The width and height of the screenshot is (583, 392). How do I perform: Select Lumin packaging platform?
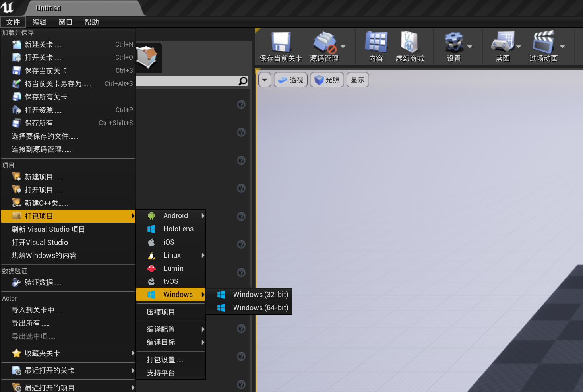pyautogui.click(x=170, y=268)
